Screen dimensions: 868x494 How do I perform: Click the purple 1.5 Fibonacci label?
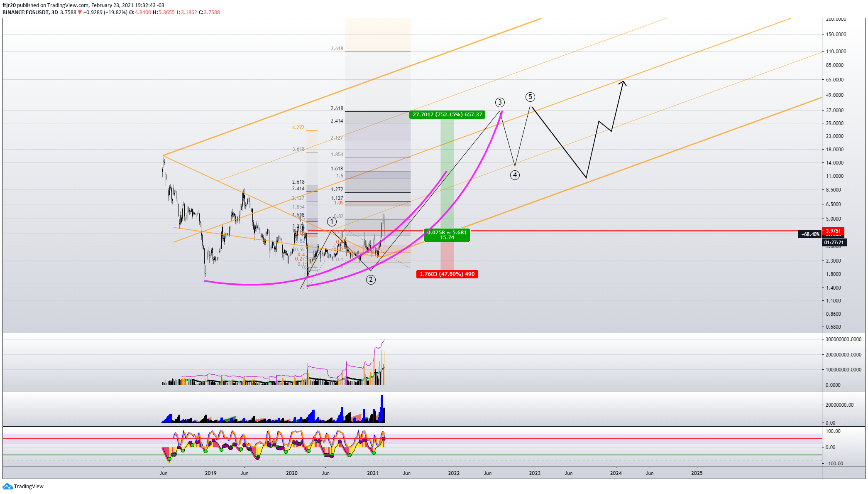coord(340,176)
